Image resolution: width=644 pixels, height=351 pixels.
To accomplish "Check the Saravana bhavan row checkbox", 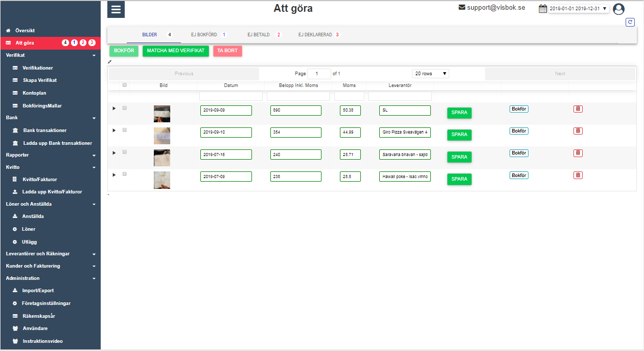I will [125, 152].
